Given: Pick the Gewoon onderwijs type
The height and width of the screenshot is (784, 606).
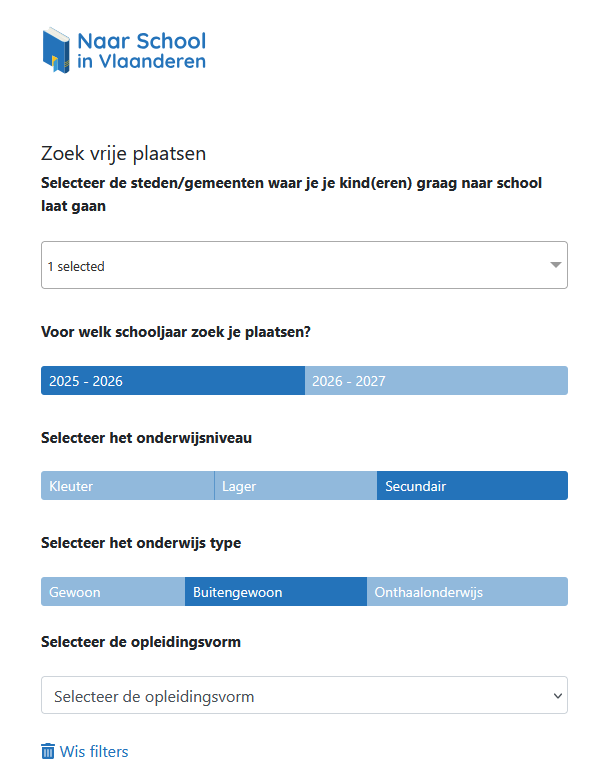Looking at the screenshot, I should pyautogui.click(x=112, y=592).
